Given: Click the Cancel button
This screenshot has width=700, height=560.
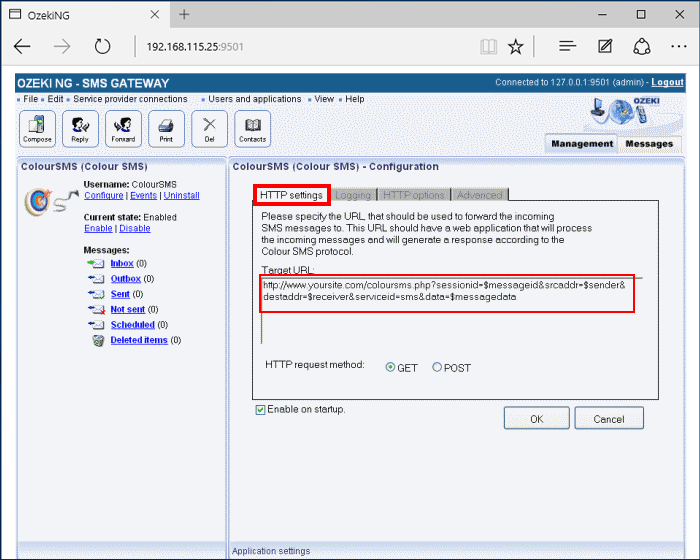Looking at the screenshot, I should coord(609,418).
